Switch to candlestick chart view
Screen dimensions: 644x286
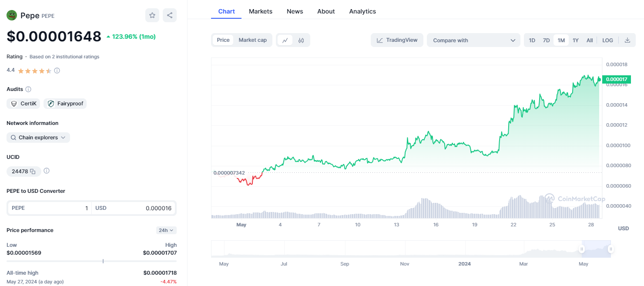pos(301,40)
